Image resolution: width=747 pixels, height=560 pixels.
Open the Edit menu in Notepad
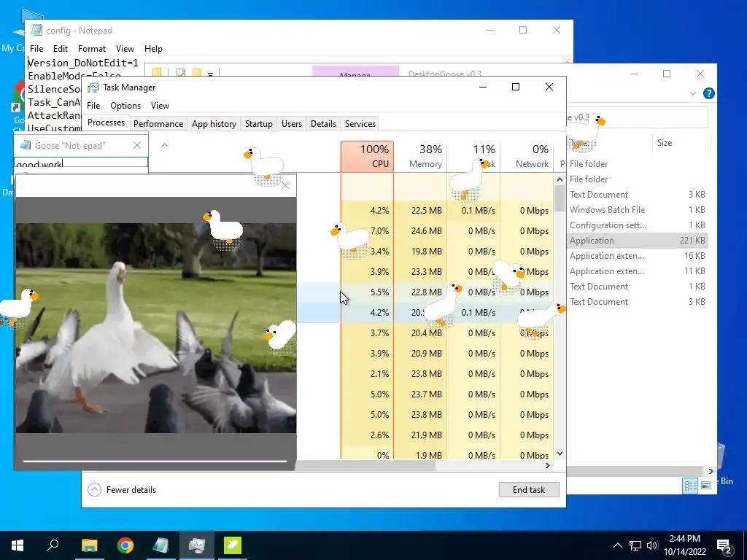(x=60, y=49)
